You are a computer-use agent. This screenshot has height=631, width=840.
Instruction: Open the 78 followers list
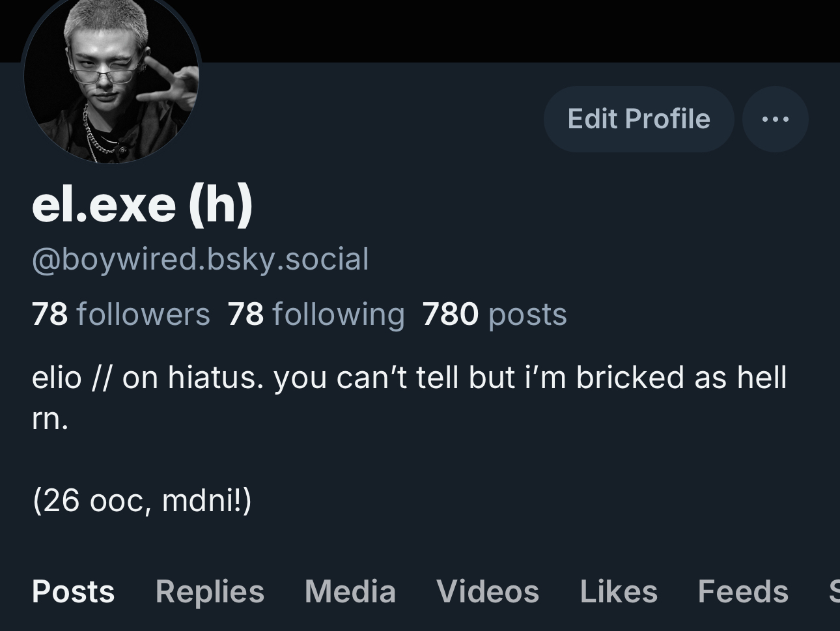(x=121, y=314)
